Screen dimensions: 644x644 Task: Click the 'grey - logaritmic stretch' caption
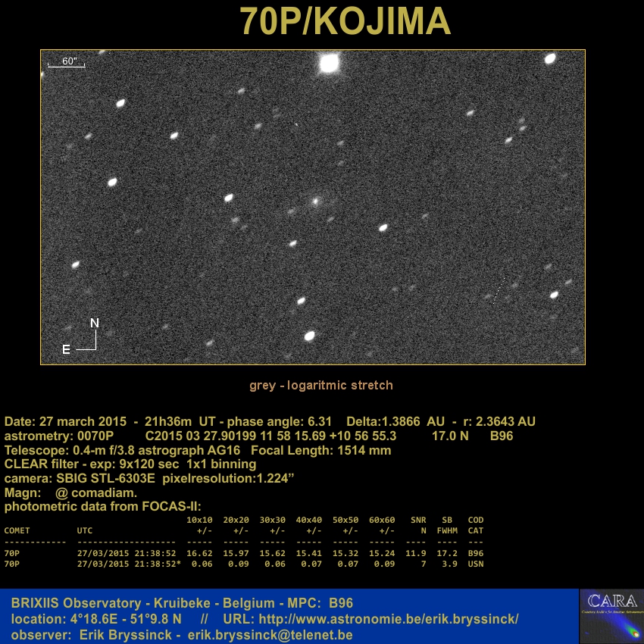(x=321, y=385)
